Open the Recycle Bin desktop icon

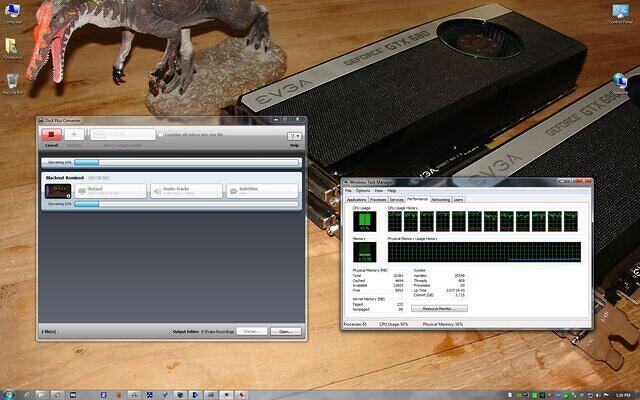click(x=11, y=82)
